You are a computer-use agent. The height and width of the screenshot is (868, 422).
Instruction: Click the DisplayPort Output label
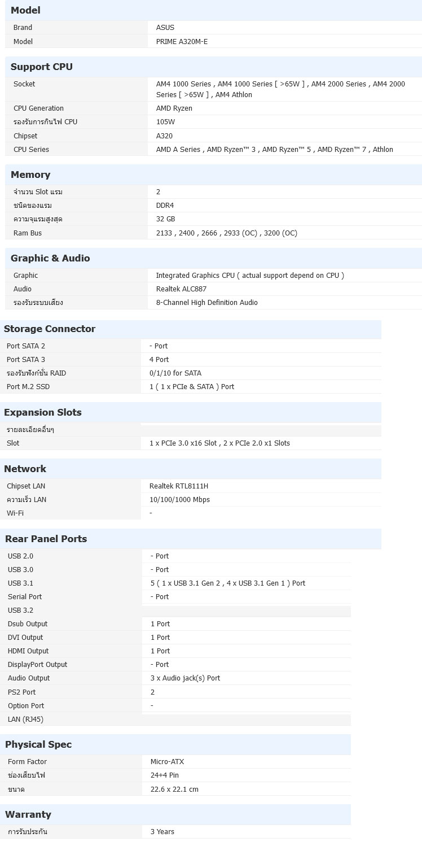click(x=37, y=665)
